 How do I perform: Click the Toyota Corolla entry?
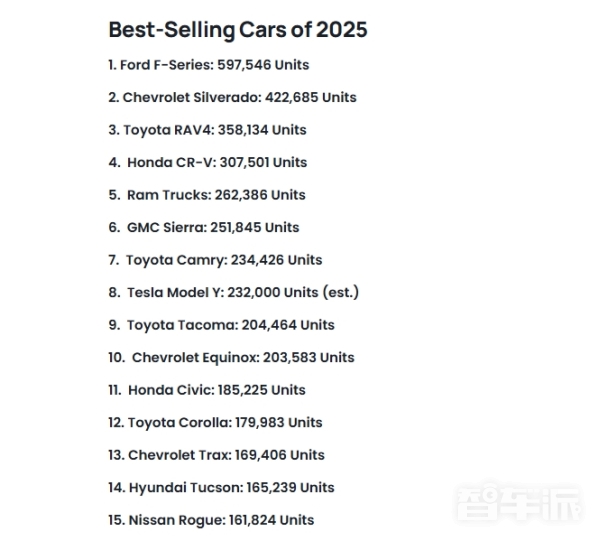click(x=215, y=423)
